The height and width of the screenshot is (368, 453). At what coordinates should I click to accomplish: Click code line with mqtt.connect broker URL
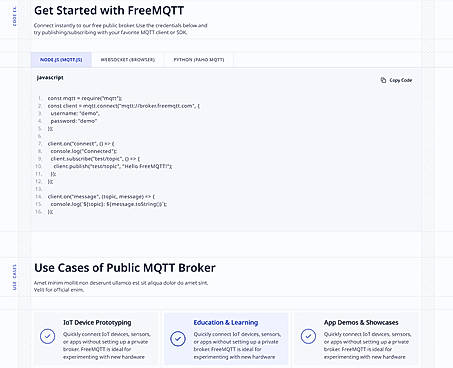click(x=124, y=106)
